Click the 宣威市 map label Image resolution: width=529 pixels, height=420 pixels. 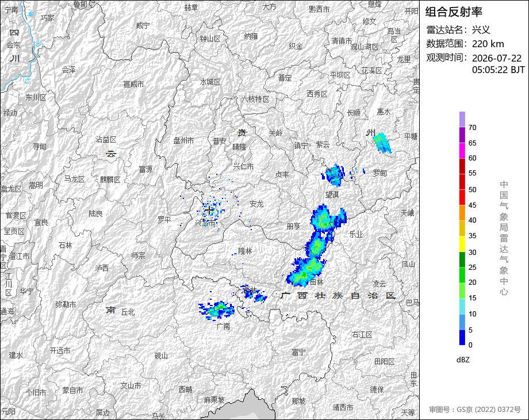point(133,84)
